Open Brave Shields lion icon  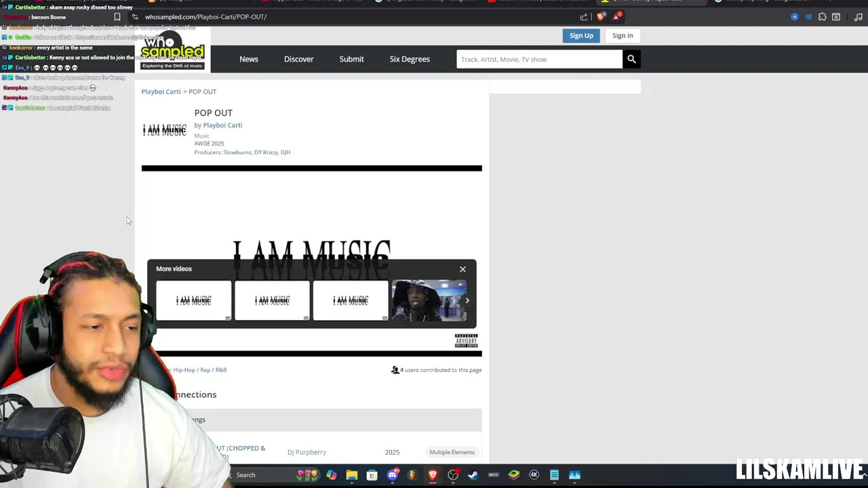pos(601,17)
